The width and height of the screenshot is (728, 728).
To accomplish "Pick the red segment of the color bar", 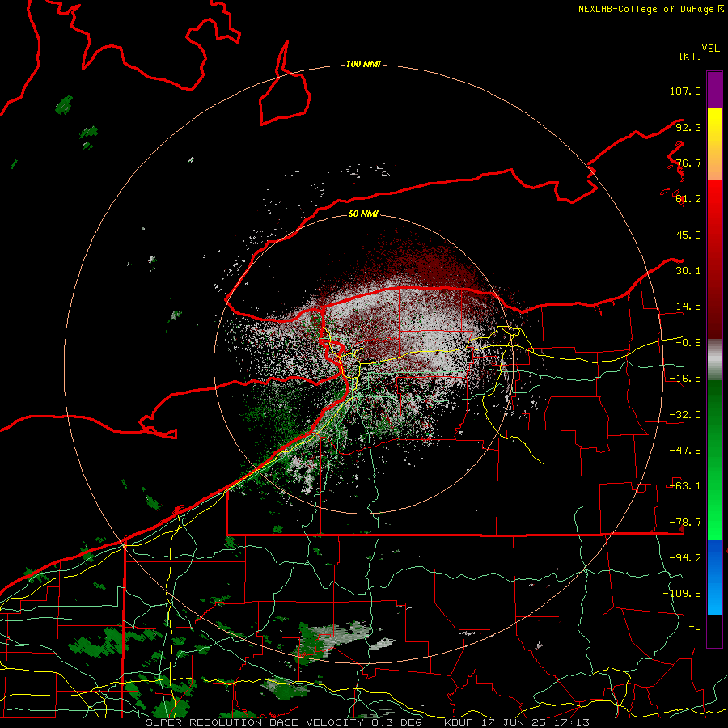I will tap(714, 259).
